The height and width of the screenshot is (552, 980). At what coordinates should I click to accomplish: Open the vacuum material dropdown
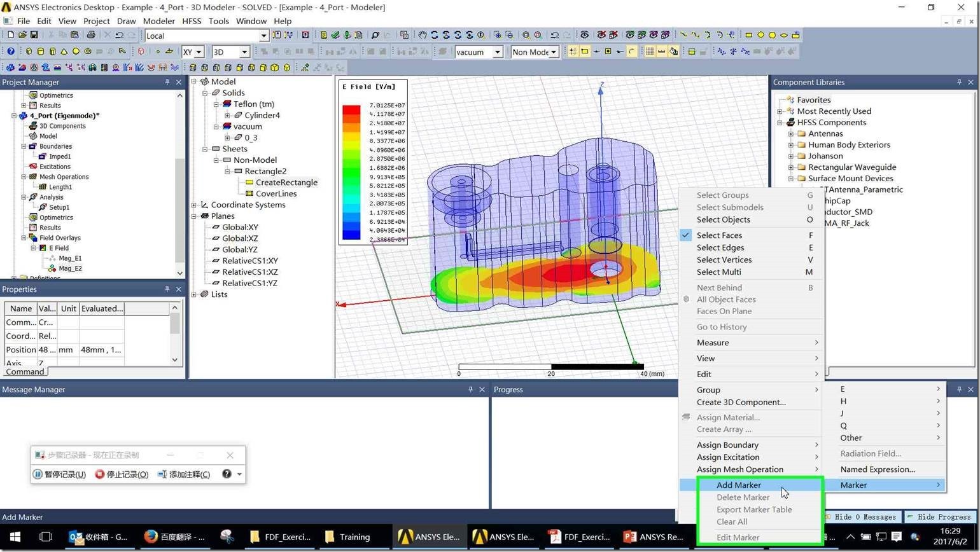coord(498,52)
